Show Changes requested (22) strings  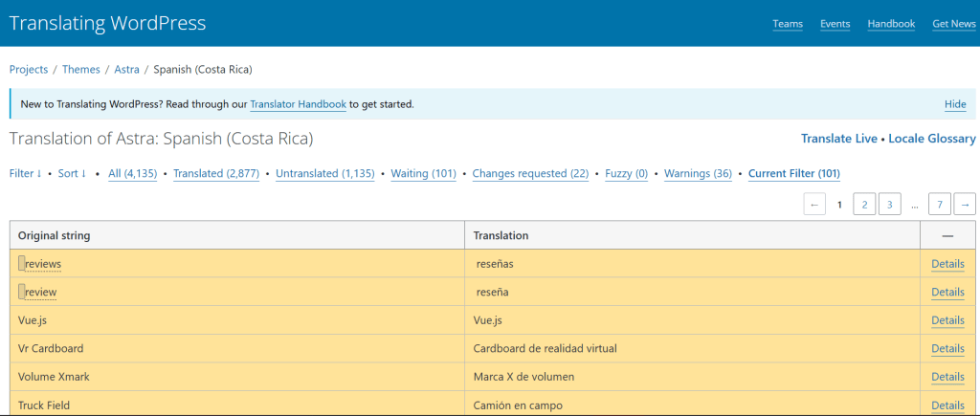(530, 173)
